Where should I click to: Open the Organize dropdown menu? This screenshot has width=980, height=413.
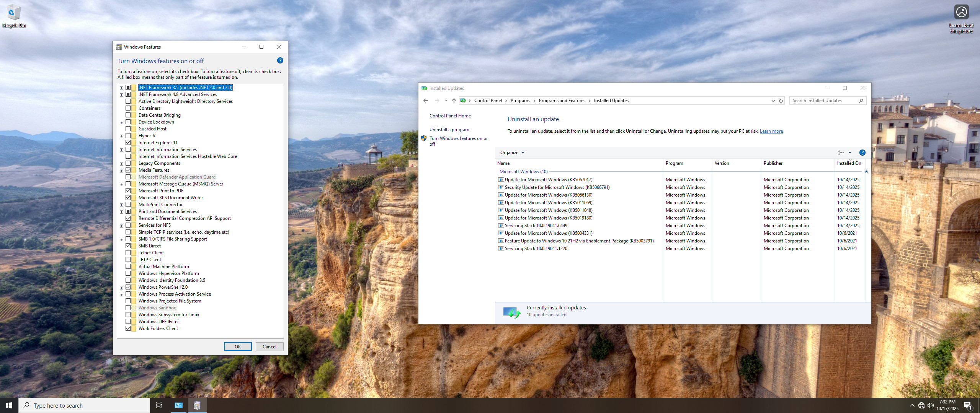pyautogui.click(x=512, y=153)
